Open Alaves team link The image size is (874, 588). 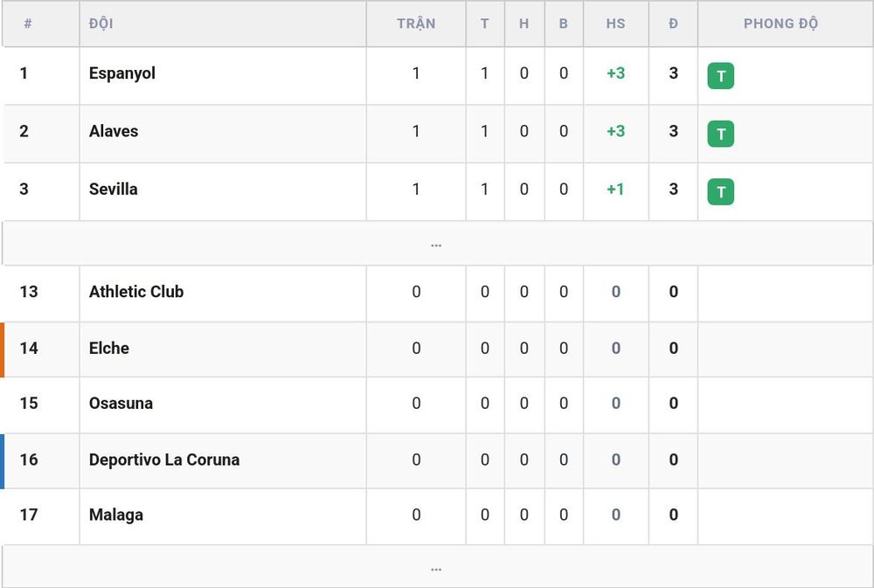click(x=113, y=132)
